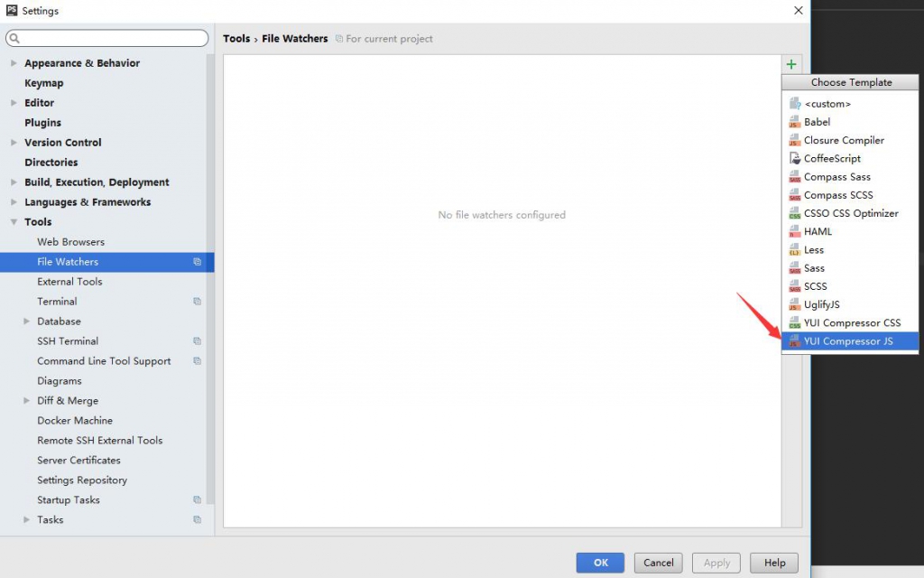Viewport: 924px width, 578px height.
Task: Select Diagrams in the Tools list
Action: 59,381
